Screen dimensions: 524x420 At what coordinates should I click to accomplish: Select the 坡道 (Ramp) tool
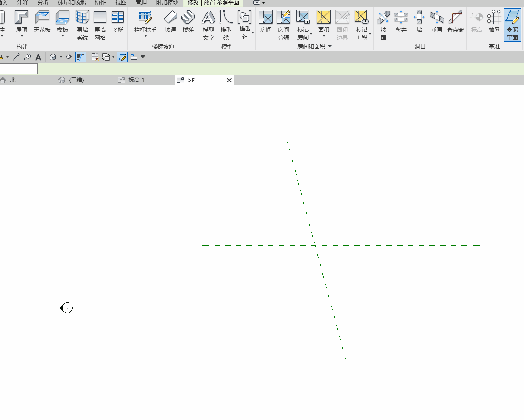pyautogui.click(x=170, y=22)
